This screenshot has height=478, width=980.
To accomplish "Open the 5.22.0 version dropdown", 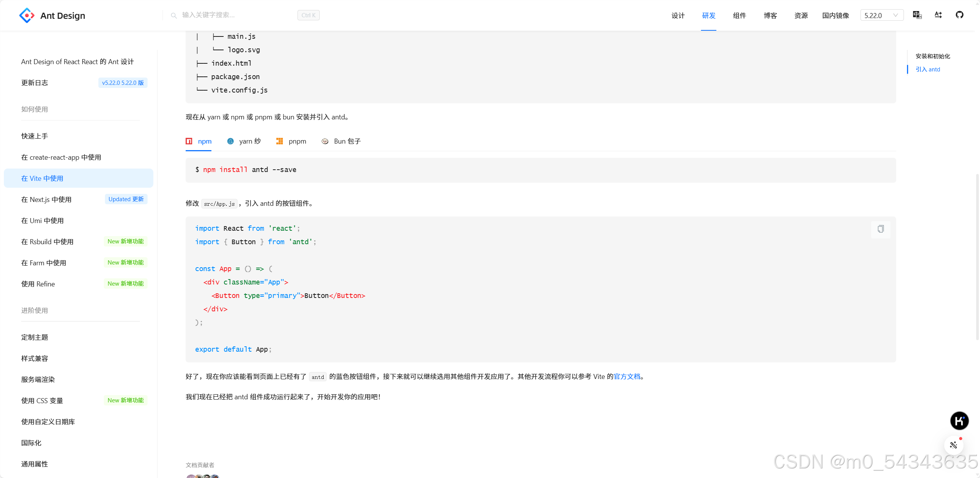I will pyautogui.click(x=881, y=15).
